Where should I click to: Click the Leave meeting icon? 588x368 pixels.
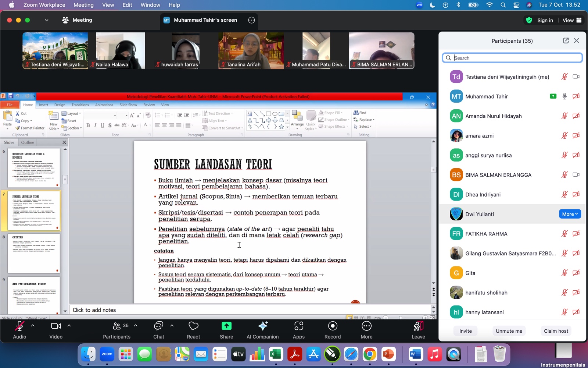coord(418,326)
